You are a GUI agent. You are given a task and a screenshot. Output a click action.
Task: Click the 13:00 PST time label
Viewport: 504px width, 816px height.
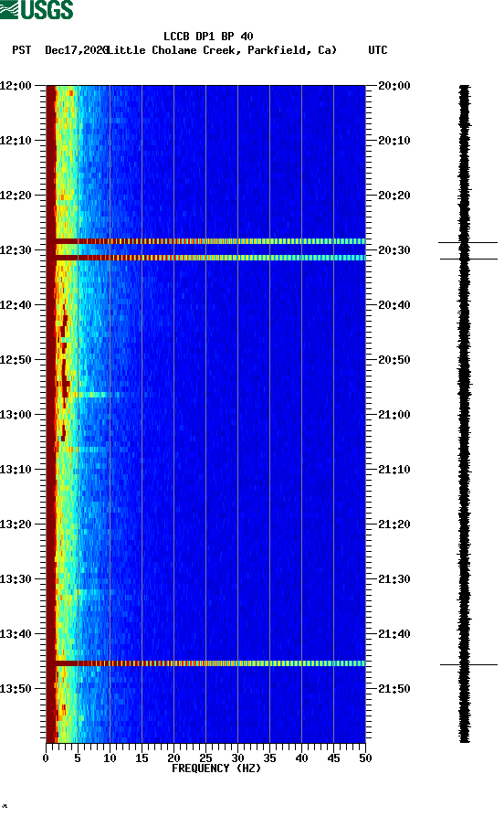[16, 414]
